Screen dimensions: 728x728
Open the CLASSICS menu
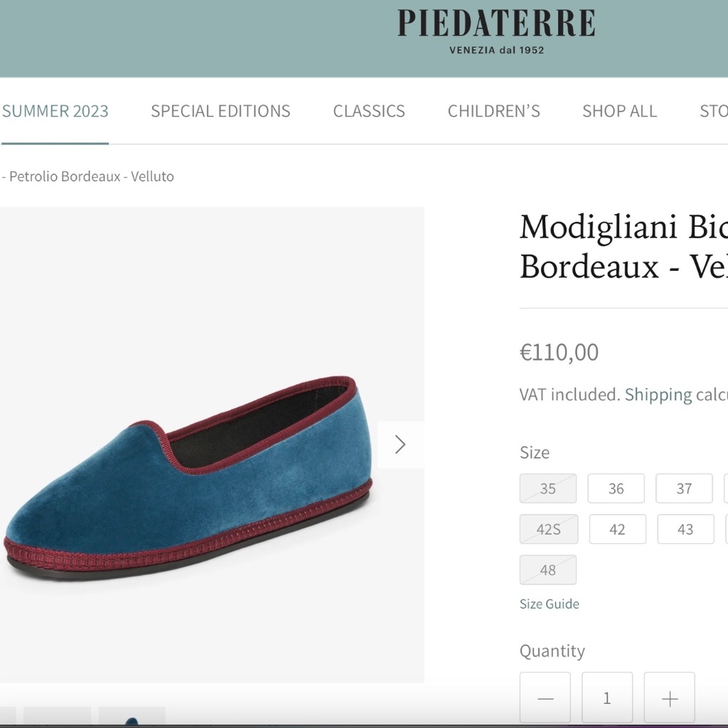(x=368, y=111)
